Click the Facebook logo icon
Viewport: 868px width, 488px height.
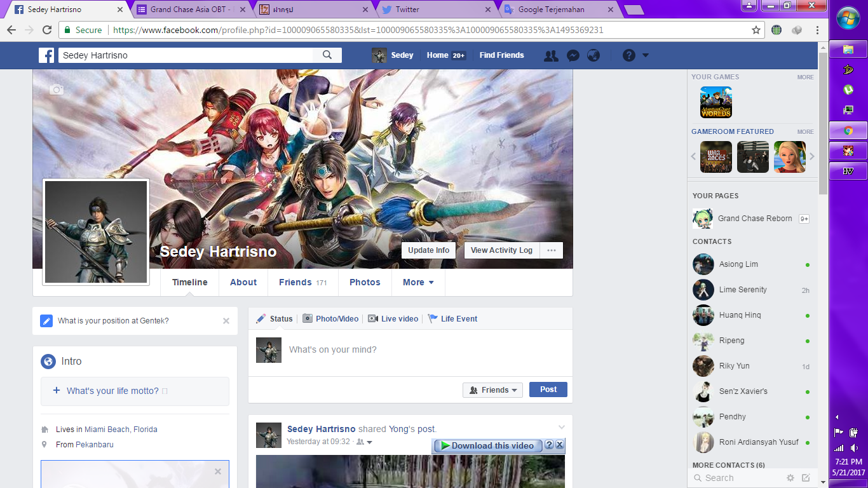coord(46,55)
